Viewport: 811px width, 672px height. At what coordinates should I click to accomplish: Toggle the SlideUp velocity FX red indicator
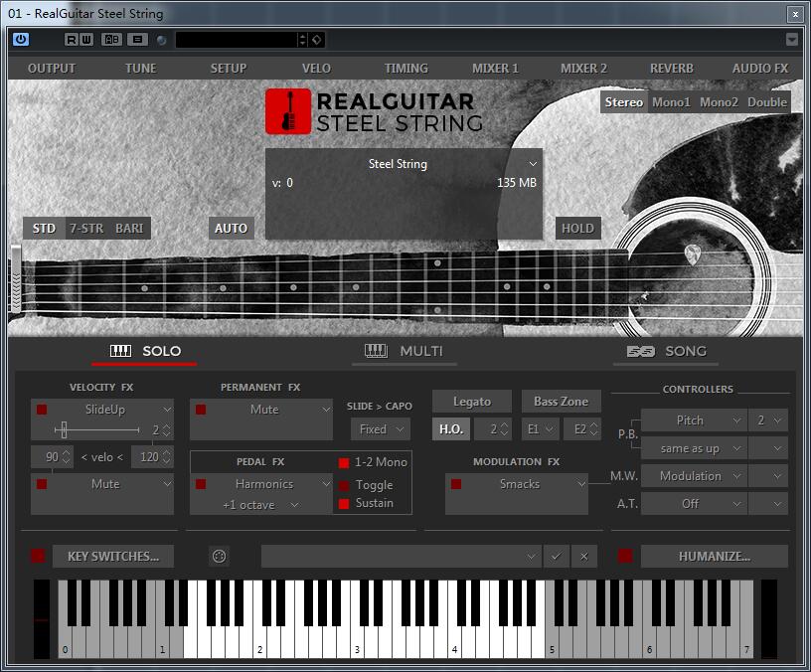42,410
